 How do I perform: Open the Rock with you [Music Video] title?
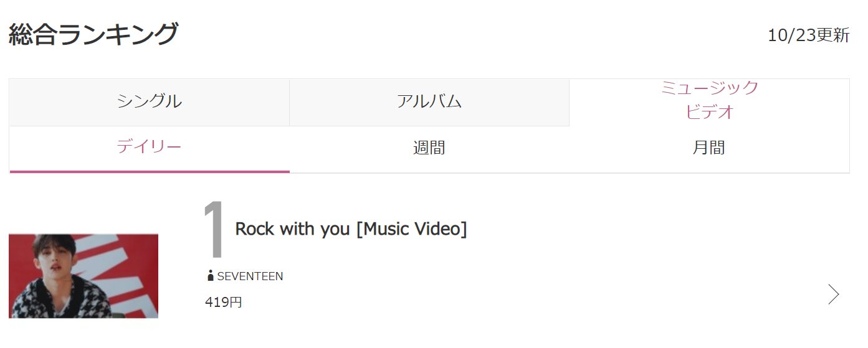[351, 228]
